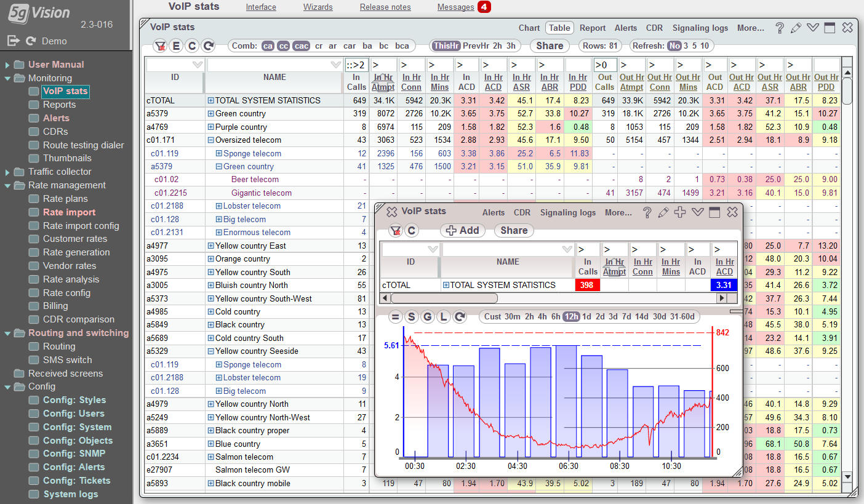This screenshot has height=504, width=864.
Task: Click the Add button in popup window
Action: point(462,230)
